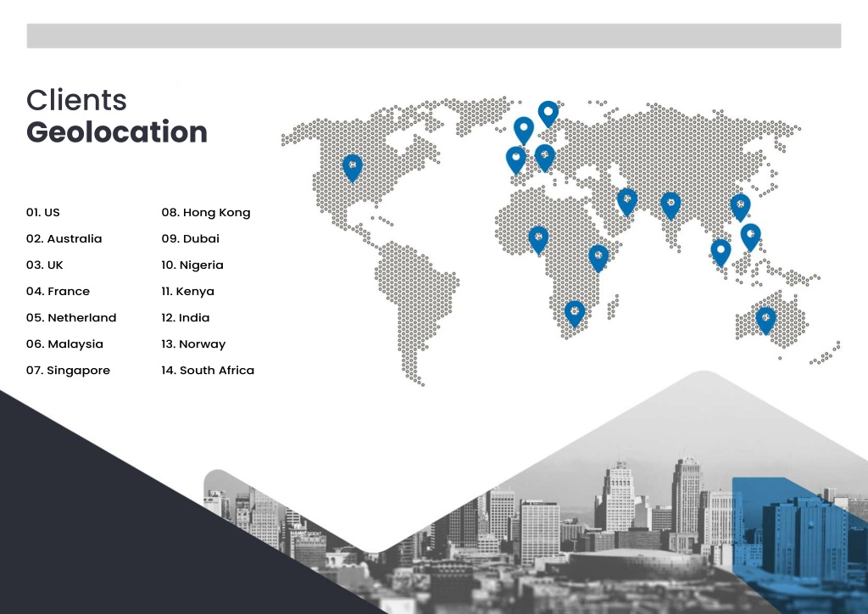Click the "07. Singapore" entry
Viewport: 868px width, 614px height.
pyautogui.click(x=68, y=370)
